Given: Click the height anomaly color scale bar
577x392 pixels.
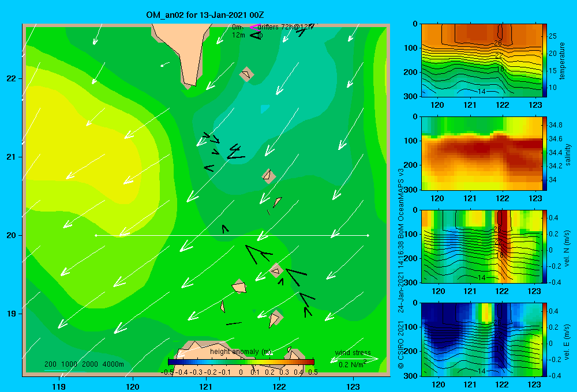Looking at the screenshot, I should (x=241, y=362).
